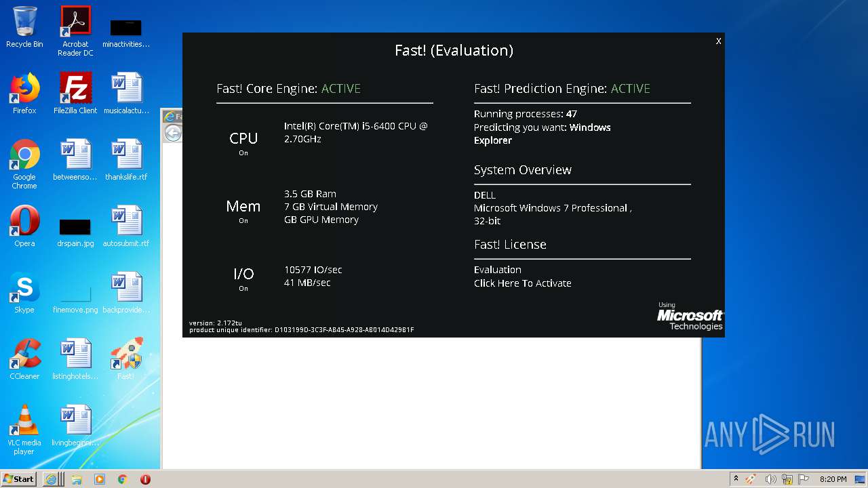
Task: Launch Firefox from the desktop
Action: coord(24,94)
